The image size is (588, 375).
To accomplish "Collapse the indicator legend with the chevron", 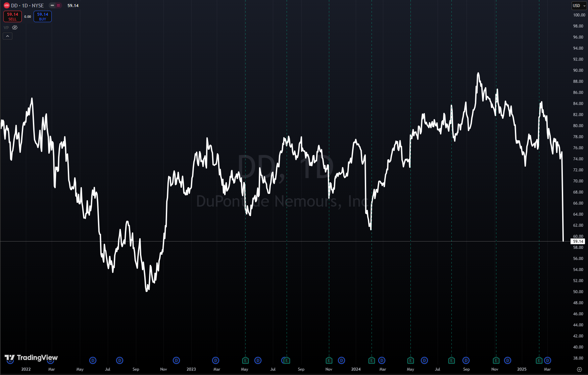I will pos(7,36).
